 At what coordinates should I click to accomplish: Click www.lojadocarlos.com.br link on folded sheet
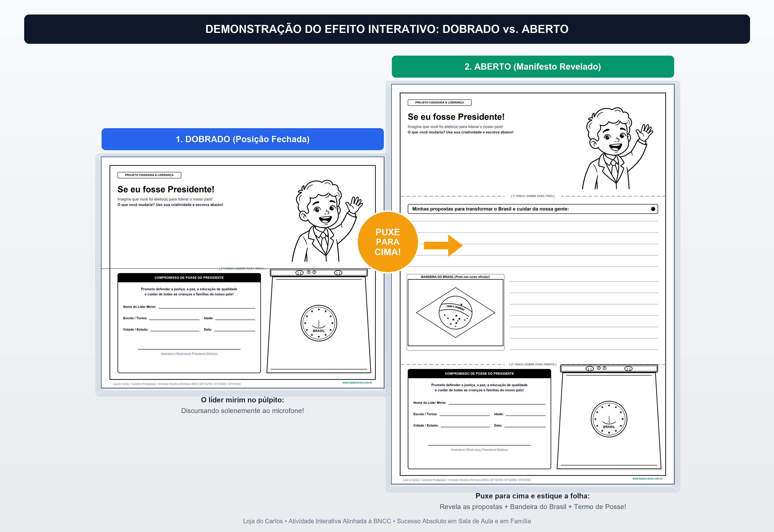(x=357, y=383)
